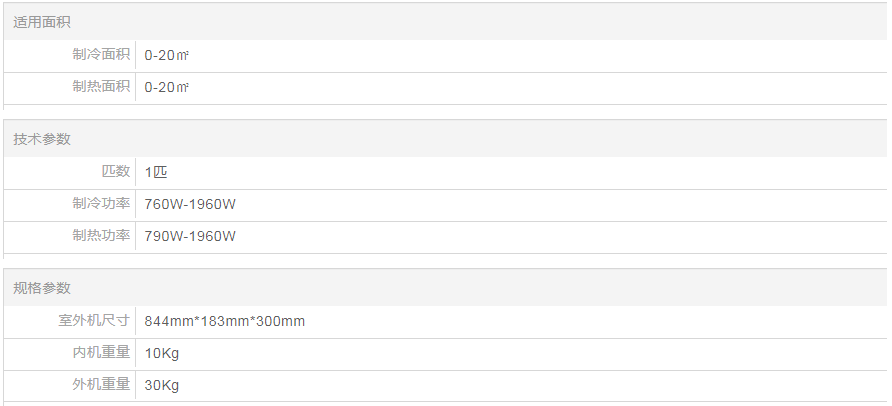892x406 pixels.
Task: Click the 790W-1960W value
Action: click(190, 237)
